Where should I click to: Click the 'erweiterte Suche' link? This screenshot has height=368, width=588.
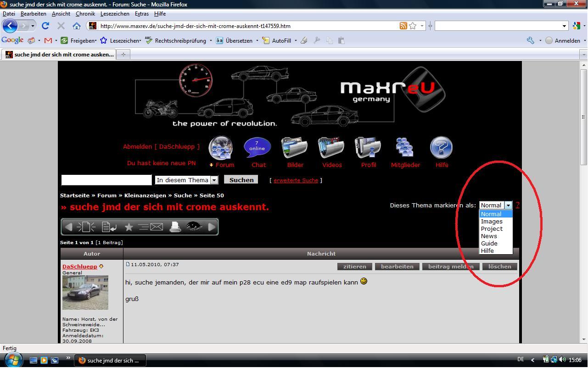296,180
